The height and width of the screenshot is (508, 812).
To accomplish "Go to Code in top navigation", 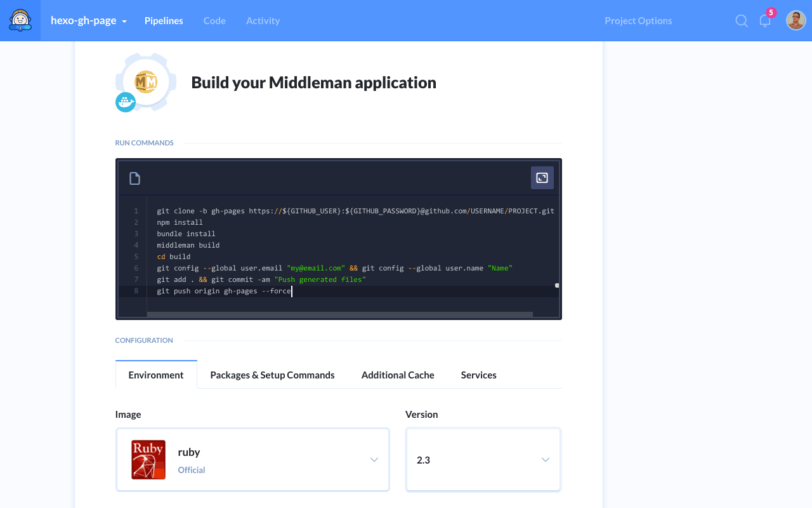I will (x=214, y=21).
